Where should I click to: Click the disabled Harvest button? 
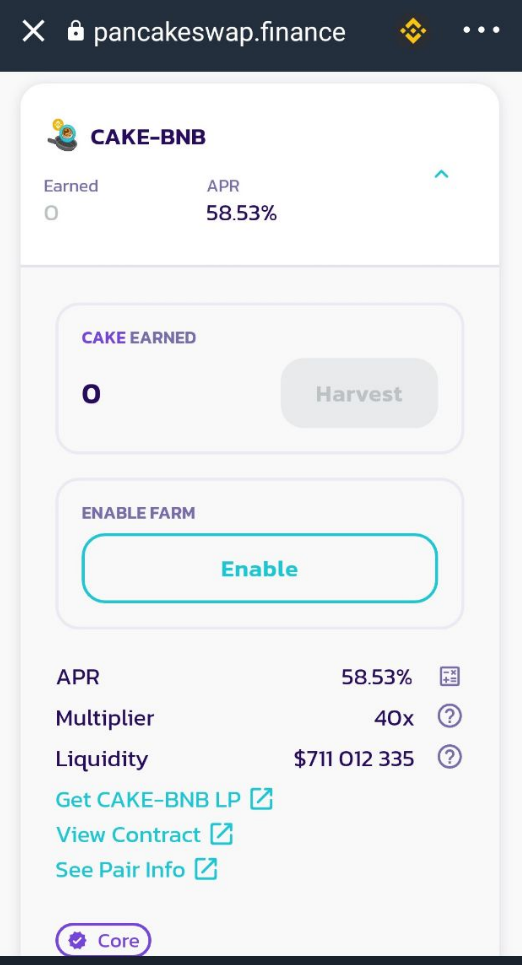359,393
